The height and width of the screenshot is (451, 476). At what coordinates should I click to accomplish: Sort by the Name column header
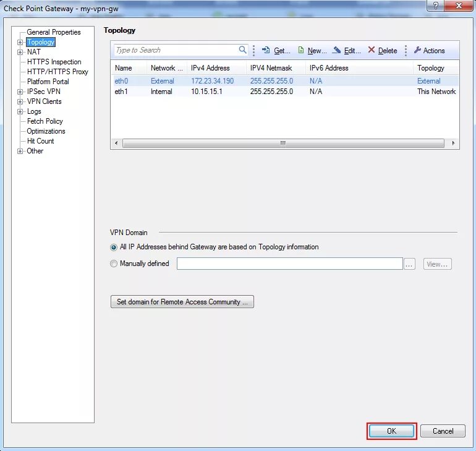(x=129, y=68)
